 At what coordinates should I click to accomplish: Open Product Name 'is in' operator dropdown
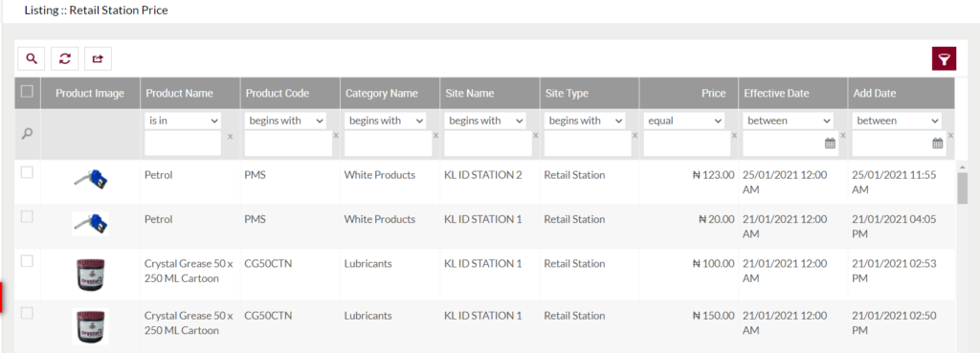183,121
